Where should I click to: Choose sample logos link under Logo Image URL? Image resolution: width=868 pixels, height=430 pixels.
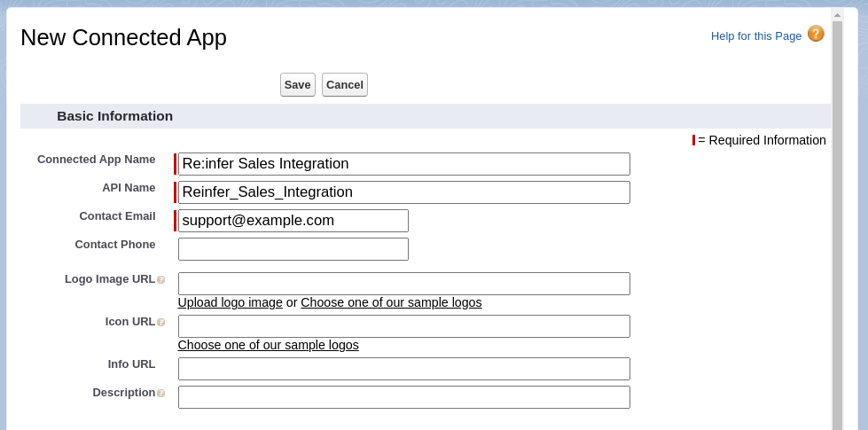(x=391, y=302)
